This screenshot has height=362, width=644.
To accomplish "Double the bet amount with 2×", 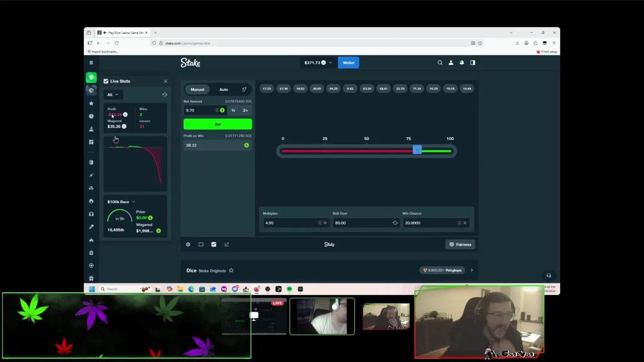I will 246,110.
